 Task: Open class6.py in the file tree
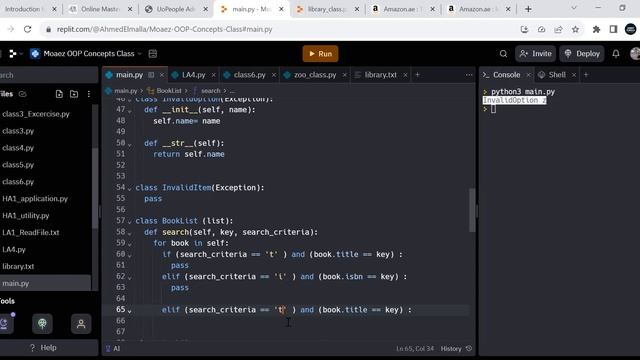tap(18, 182)
